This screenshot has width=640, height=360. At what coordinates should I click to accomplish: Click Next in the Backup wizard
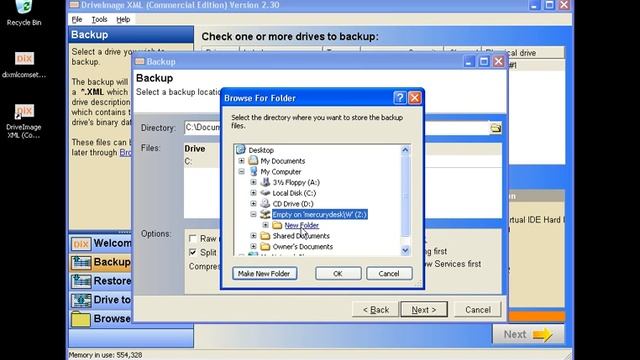click(x=424, y=310)
